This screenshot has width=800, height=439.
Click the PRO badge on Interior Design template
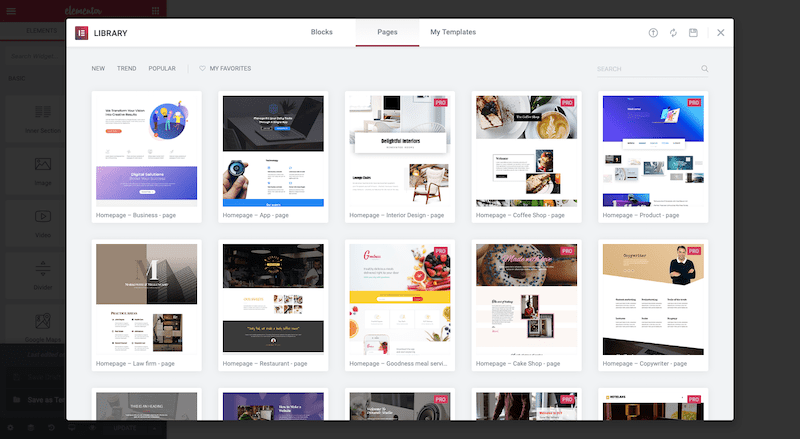(440, 103)
